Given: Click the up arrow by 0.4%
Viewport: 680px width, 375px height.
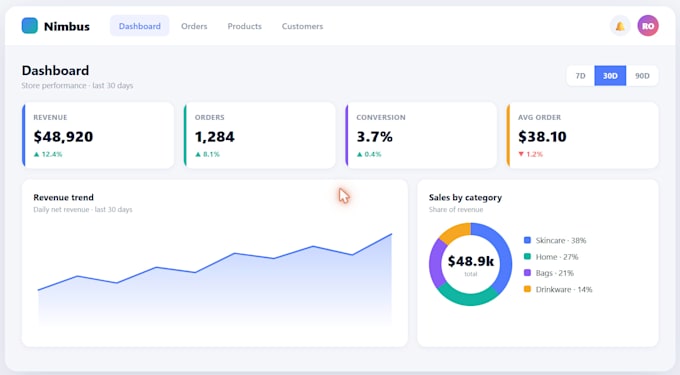Looking at the screenshot, I should click(359, 154).
